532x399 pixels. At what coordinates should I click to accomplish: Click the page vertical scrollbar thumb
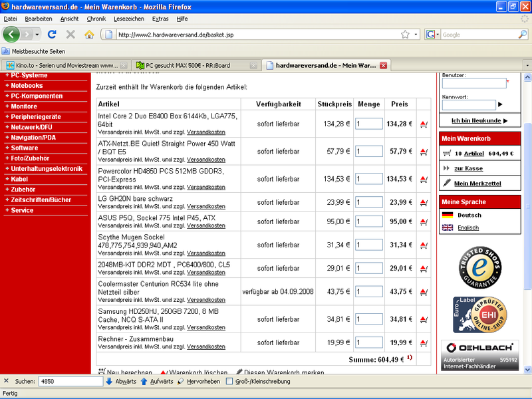click(527, 206)
